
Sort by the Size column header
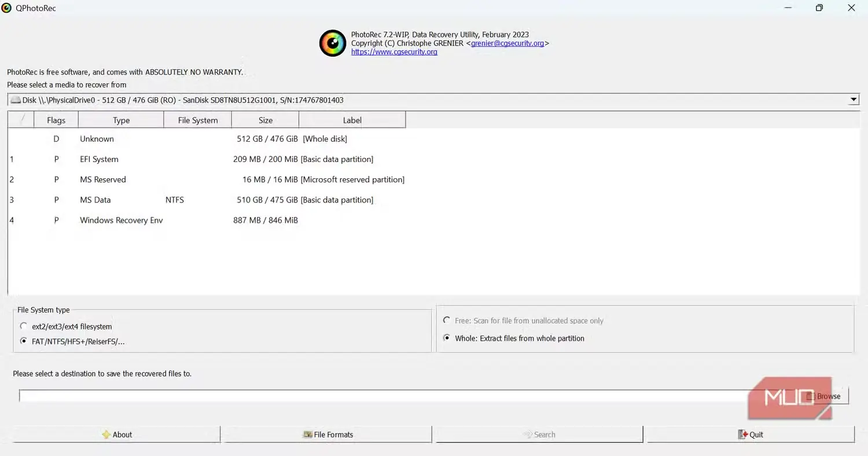click(x=266, y=120)
